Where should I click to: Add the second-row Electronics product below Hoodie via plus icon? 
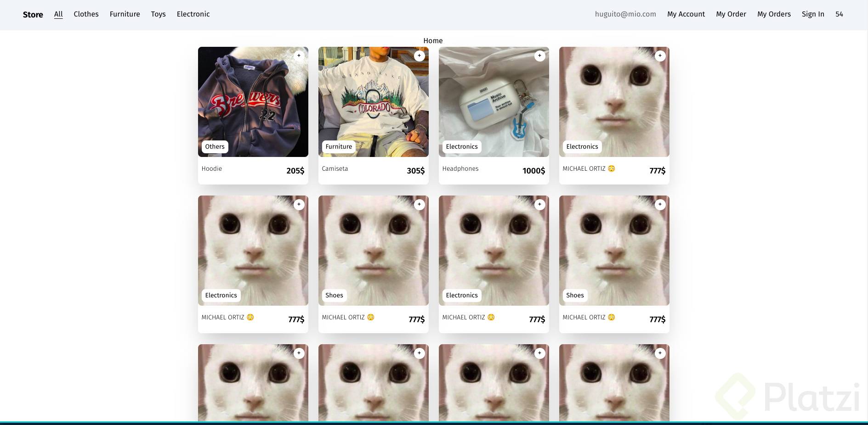click(x=299, y=204)
